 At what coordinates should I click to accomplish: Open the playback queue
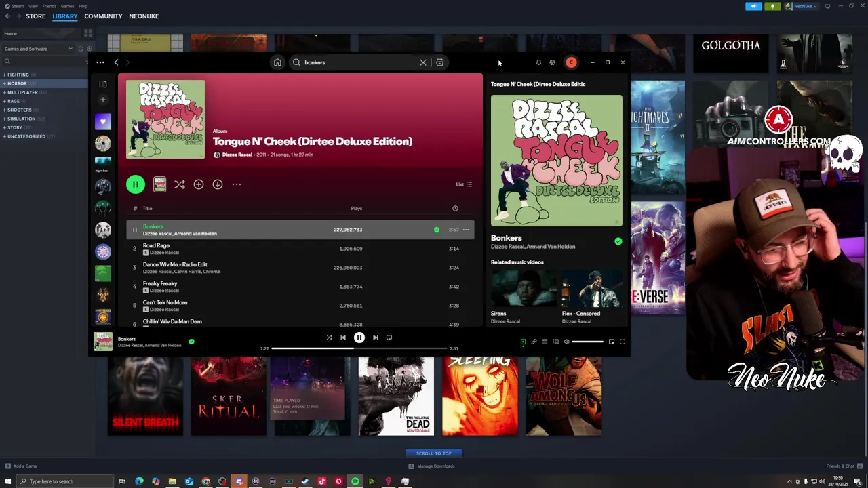click(x=545, y=342)
